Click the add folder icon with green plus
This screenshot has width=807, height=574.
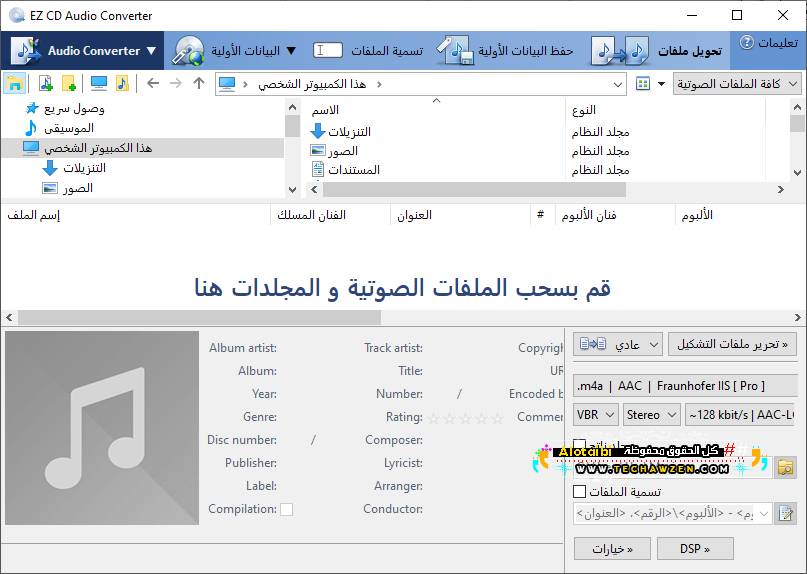[x=69, y=83]
